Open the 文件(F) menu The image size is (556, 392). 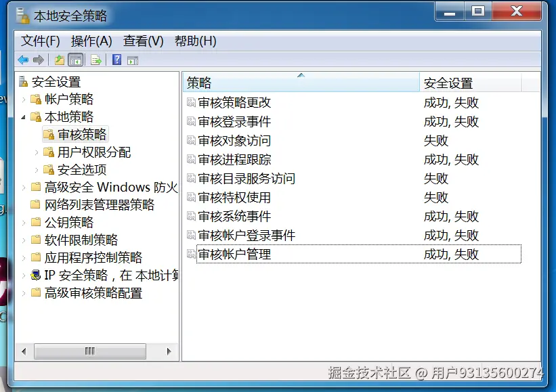click(37, 41)
